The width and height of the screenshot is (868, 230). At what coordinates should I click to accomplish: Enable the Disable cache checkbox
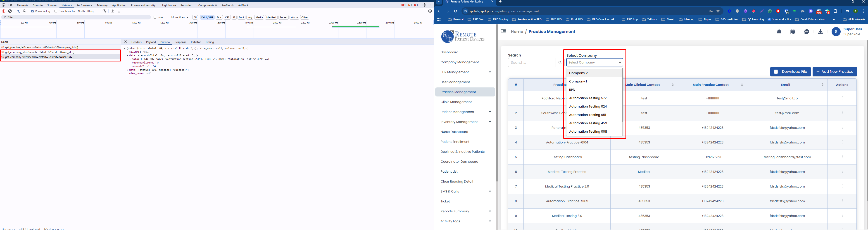tap(56, 11)
